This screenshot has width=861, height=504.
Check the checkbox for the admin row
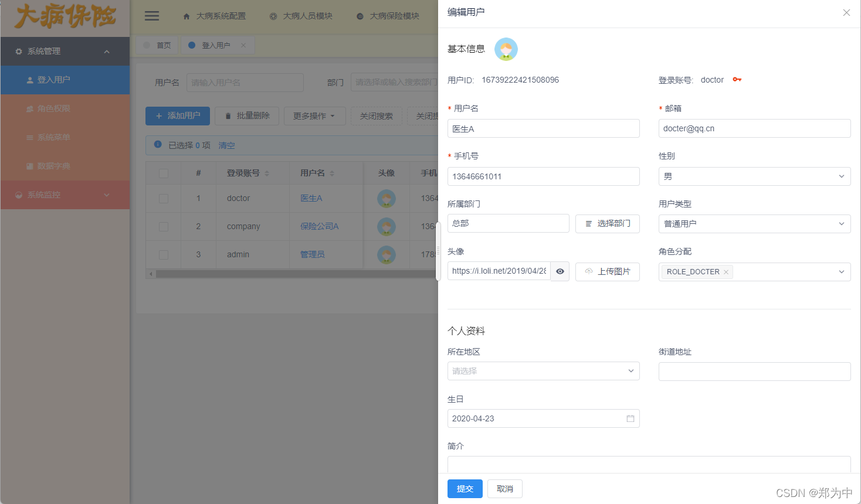(x=164, y=254)
